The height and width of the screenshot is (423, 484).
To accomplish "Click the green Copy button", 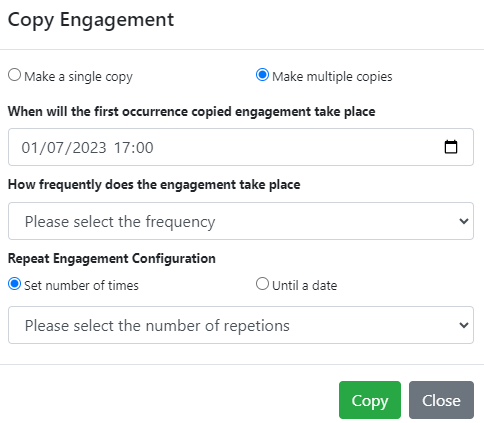I will click(x=370, y=400).
